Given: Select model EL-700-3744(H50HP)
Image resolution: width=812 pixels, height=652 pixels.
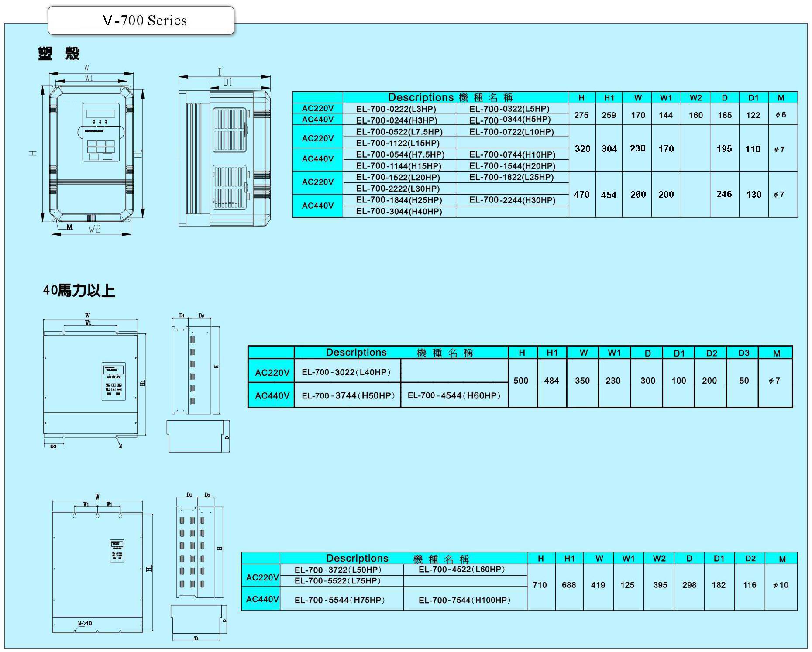Looking at the screenshot, I should [x=348, y=396].
